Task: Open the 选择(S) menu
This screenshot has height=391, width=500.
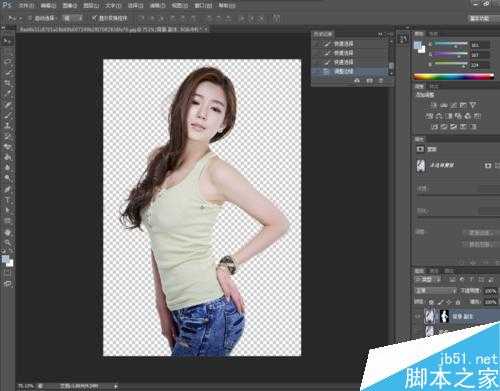Action: 136,6
